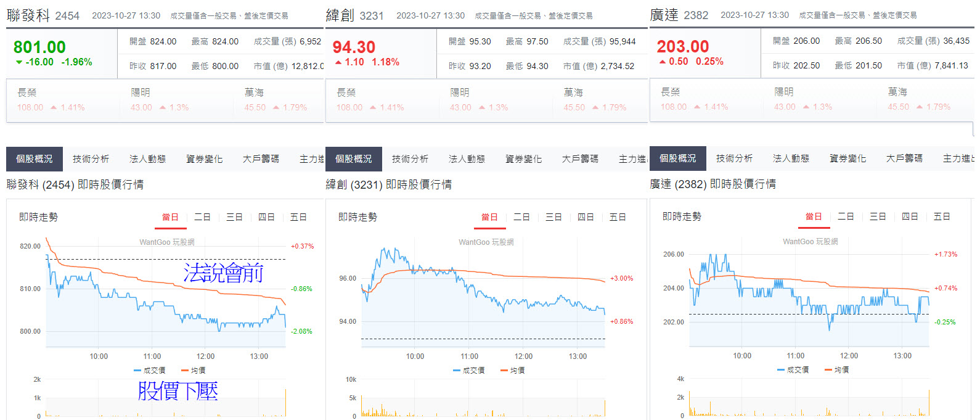Click the 股價下壓 annotation text
The height and width of the screenshot is (420, 980).
[x=178, y=391]
